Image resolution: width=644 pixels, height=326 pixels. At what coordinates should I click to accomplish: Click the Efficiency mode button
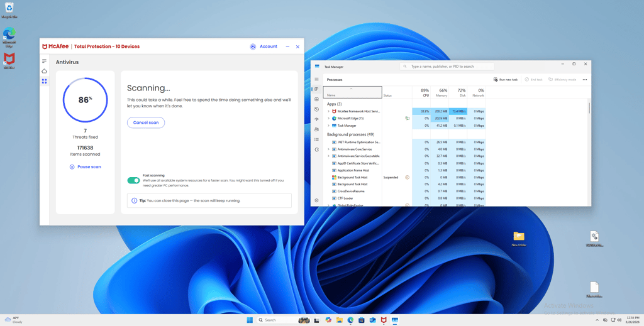tap(562, 80)
